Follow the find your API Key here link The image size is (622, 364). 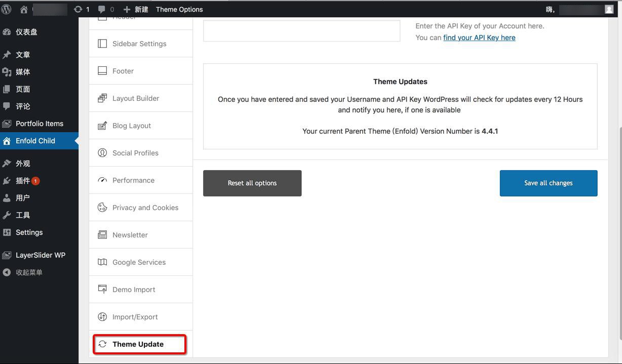(x=479, y=37)
